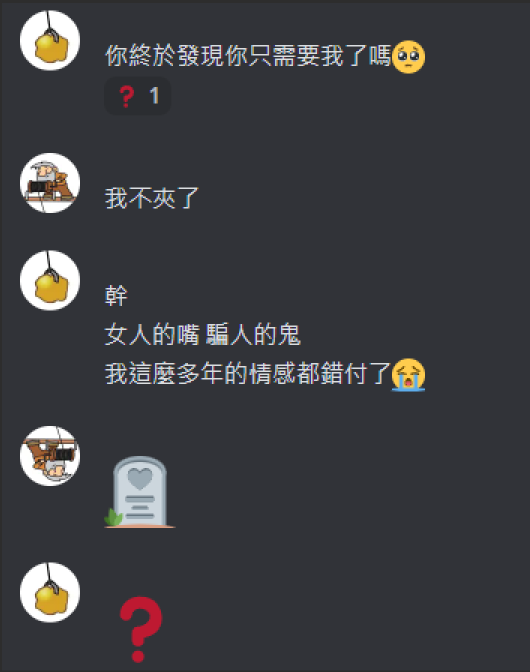Image resolution: width=530 pixels, height=672 pixels.
Task: Click the heart carved on the headstone
Action: (x=140, y=479)
